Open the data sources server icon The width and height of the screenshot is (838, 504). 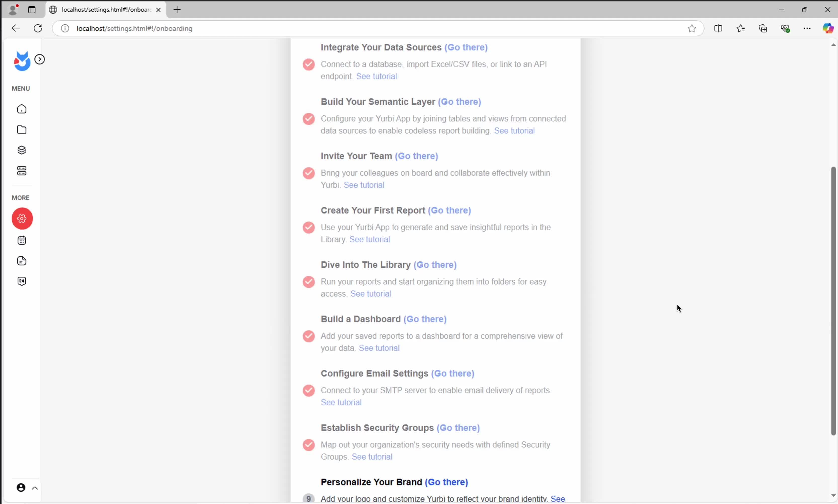click(22, 171)
